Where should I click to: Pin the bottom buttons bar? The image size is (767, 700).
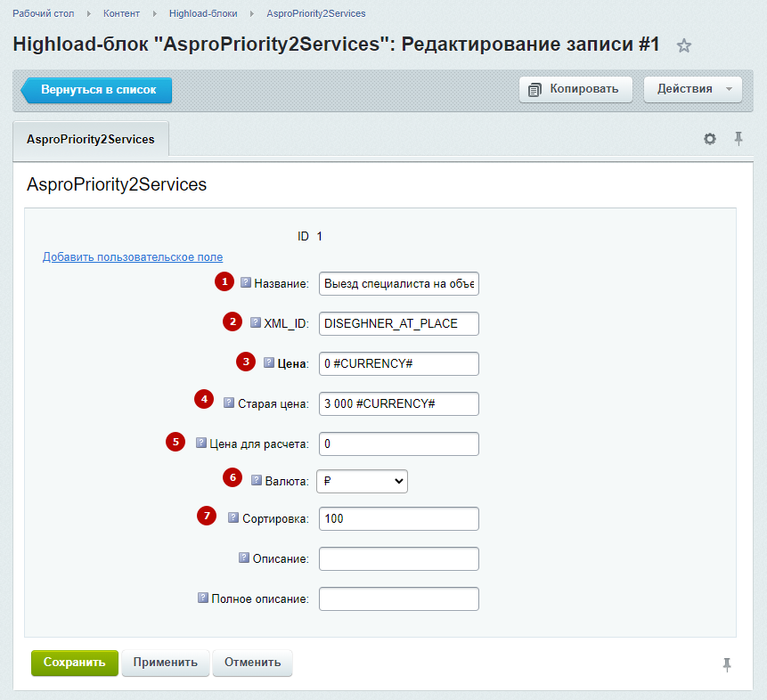[727, 664]
